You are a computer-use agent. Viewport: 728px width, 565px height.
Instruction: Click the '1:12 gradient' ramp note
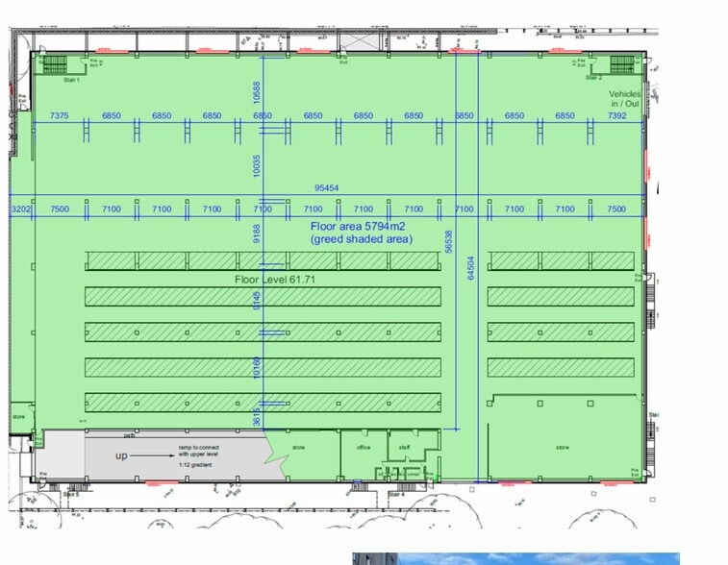pos(193,465)
